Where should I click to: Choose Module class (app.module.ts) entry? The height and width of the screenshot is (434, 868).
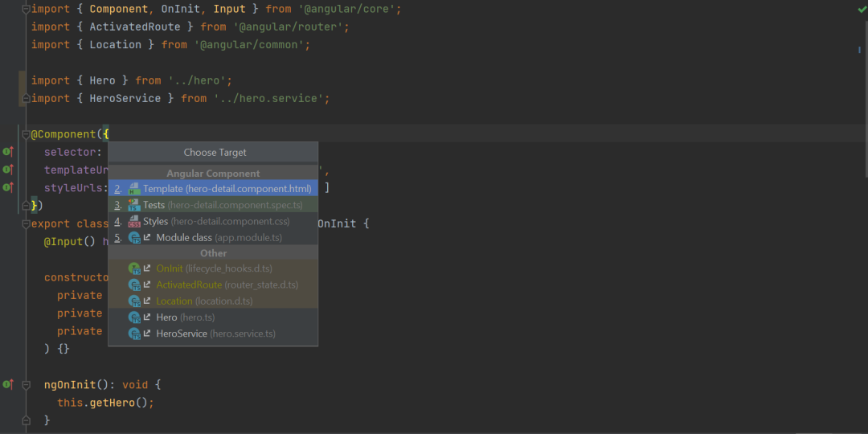(213, 237)
